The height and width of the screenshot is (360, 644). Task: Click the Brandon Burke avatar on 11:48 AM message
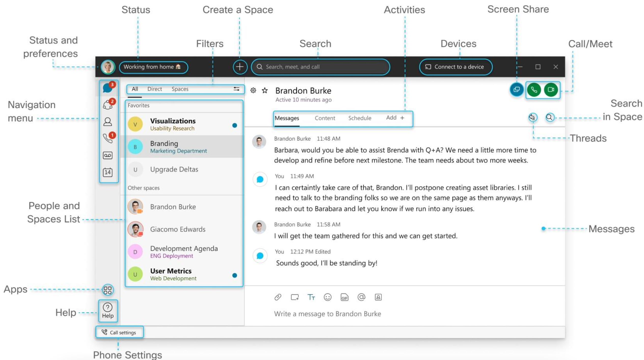click(x=259, y=142)
